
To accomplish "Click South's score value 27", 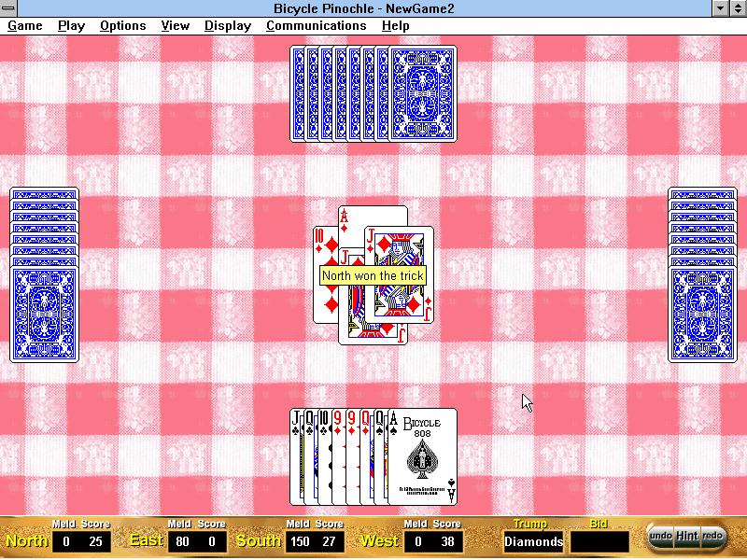I will click(x=330, y=542).
